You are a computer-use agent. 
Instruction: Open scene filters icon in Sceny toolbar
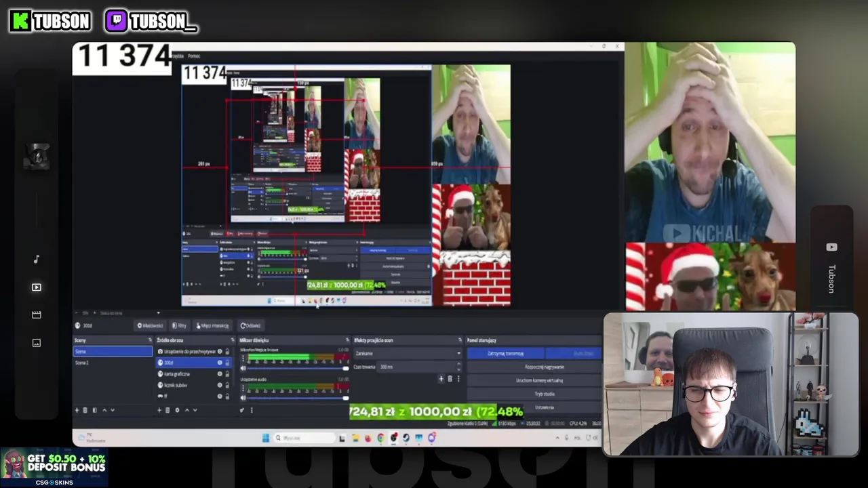95,410
